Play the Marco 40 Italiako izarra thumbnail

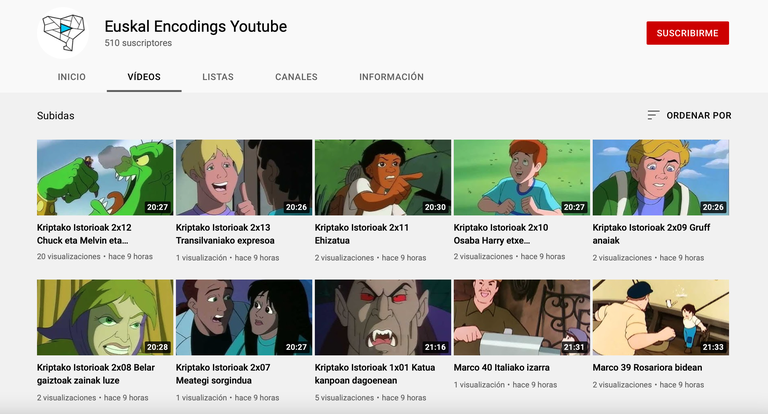(522, 317)
